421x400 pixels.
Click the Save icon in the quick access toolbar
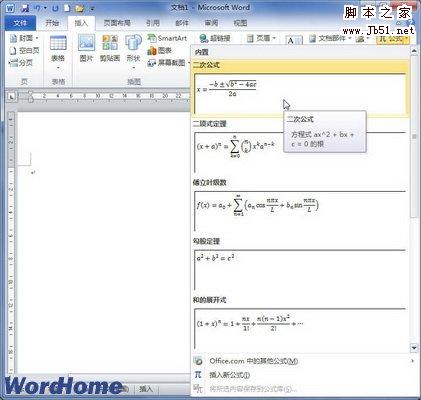pos(24,8)
